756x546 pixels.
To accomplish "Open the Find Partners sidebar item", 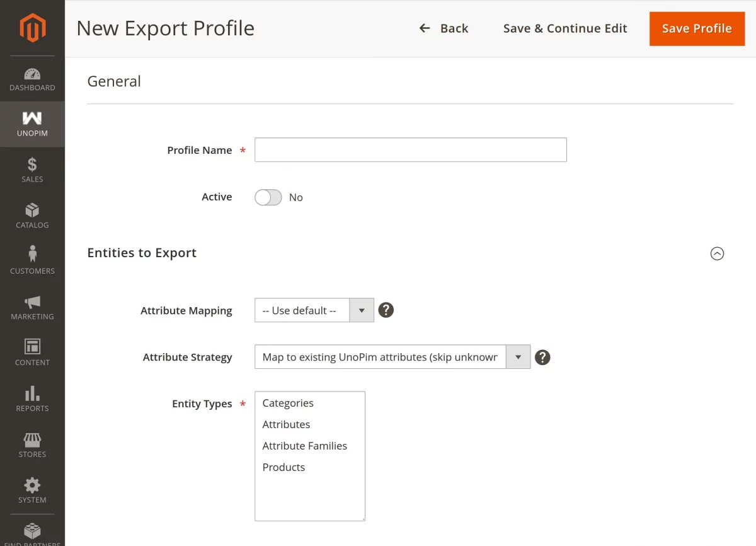I will (32, 533).
